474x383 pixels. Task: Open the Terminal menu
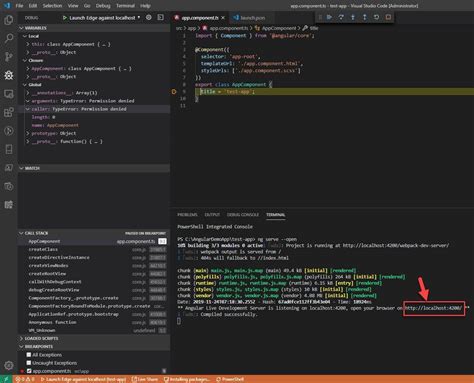click(125, 6)
